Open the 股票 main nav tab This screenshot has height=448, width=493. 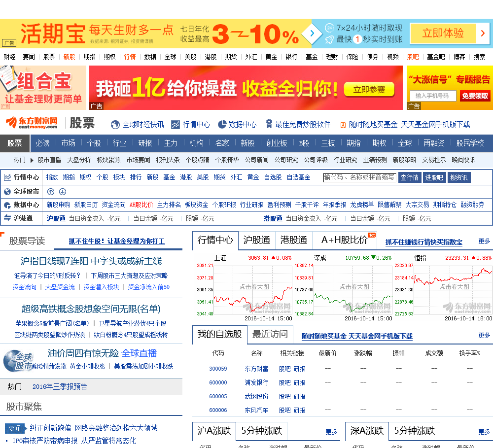point(15,143)
